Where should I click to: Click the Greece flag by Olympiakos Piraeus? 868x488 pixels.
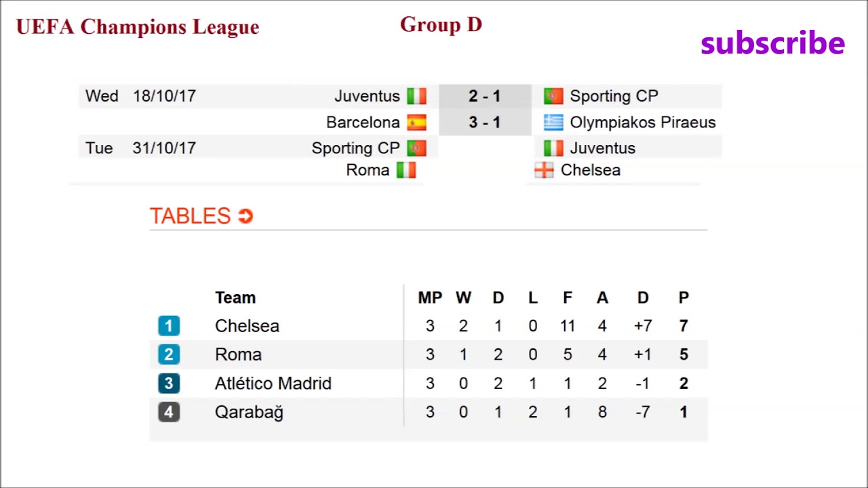553,123
